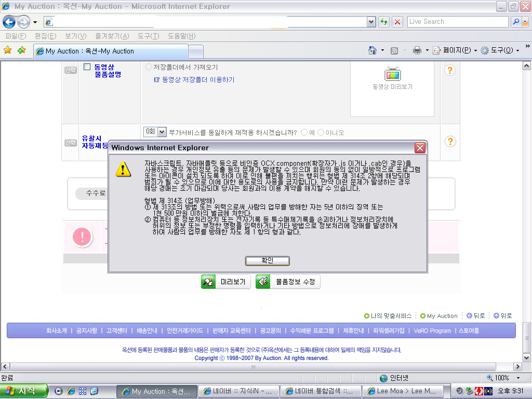Open 회사소개 footer link
Screen dimensions: 532x399
56,330
